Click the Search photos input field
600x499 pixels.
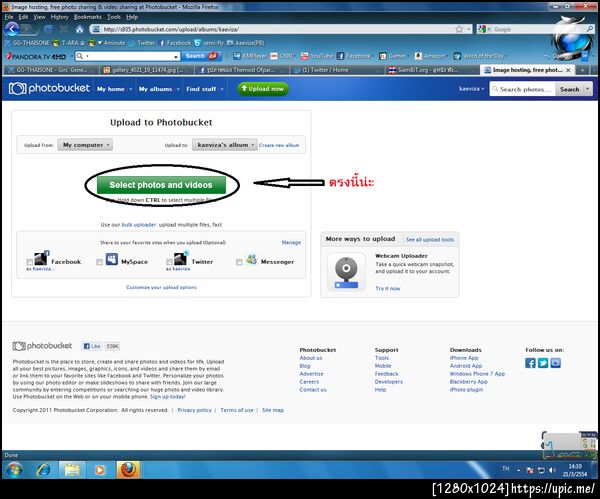[x=522, y=89]
